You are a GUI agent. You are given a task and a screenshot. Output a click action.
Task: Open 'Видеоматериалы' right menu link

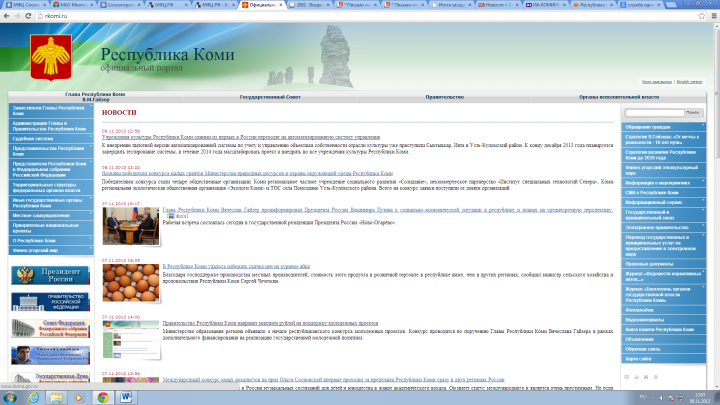pyautogui.click(x=664, y=320)
